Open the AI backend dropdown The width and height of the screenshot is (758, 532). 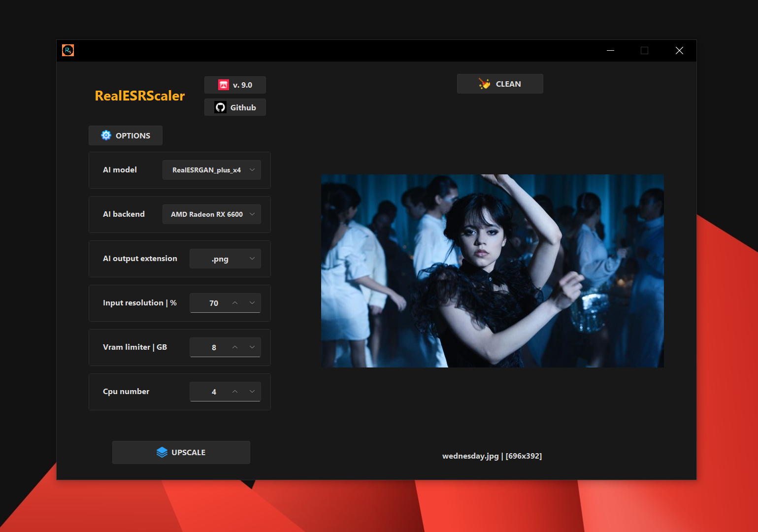pos(212,214)
